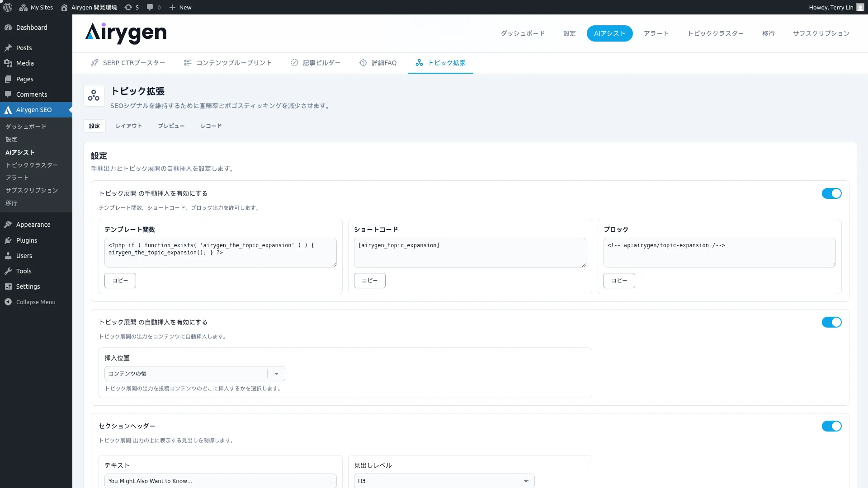Viewport: 868px width, 488px height.
Task: Switch to the コンテンツブループリント tab
Action: (228, 63)
